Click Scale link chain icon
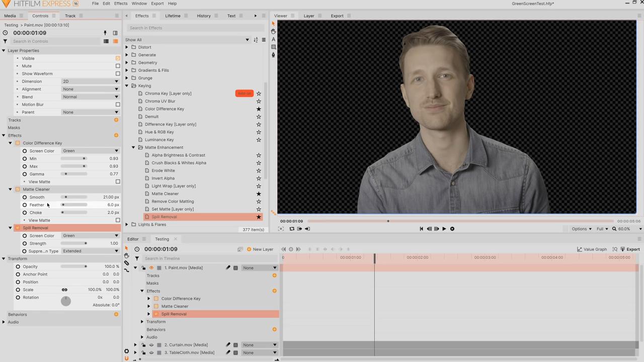 click(x=64, y=290)
